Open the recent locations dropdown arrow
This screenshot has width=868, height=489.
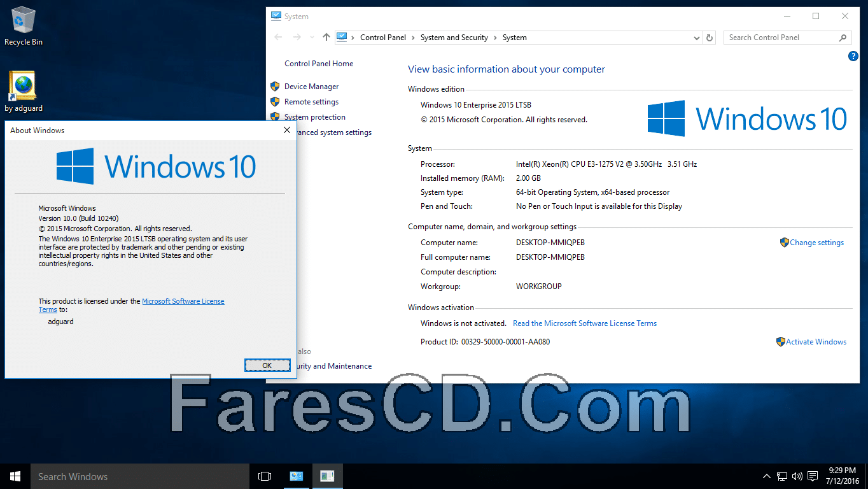312,38
